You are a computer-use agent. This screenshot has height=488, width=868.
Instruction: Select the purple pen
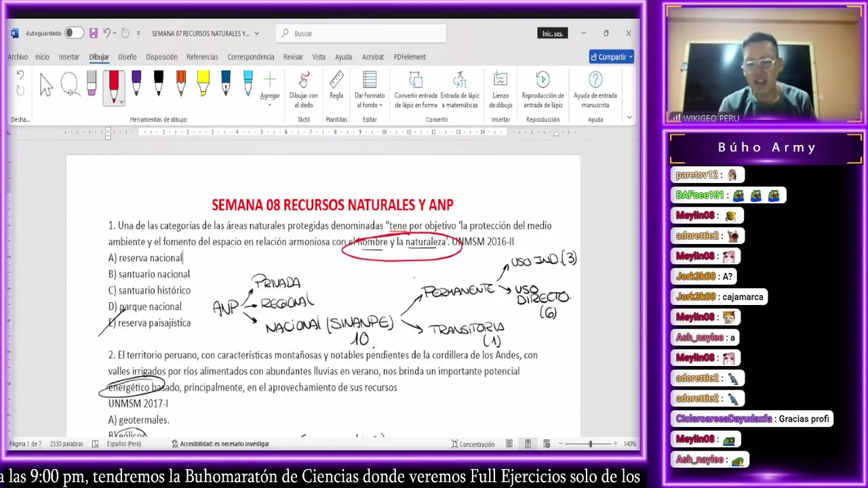pos(136,83)
